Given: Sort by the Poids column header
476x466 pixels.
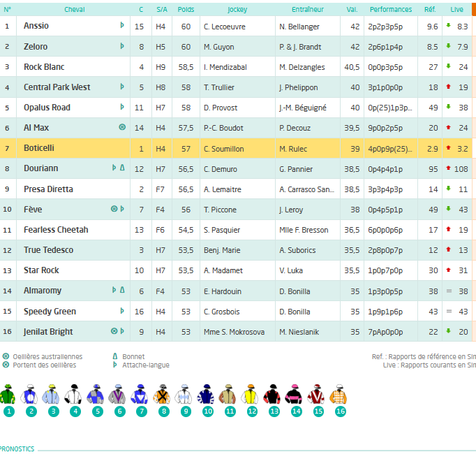Looking at the screenshot, I should point(186,9).
